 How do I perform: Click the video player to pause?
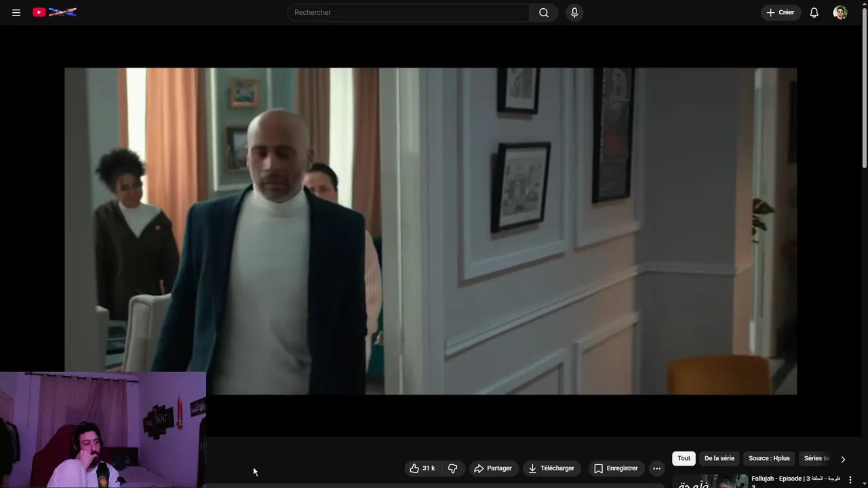(431, 230)
